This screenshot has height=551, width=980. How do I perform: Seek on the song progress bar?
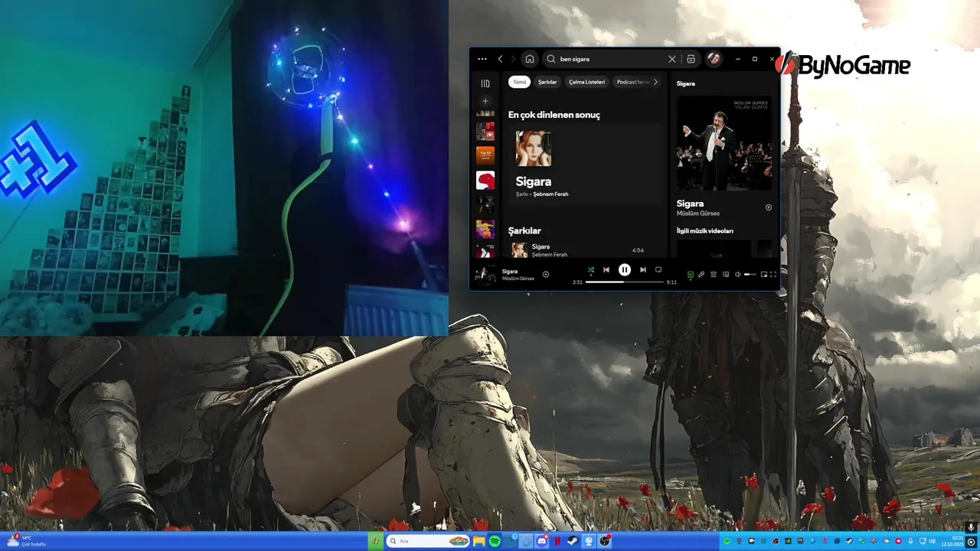625,282
